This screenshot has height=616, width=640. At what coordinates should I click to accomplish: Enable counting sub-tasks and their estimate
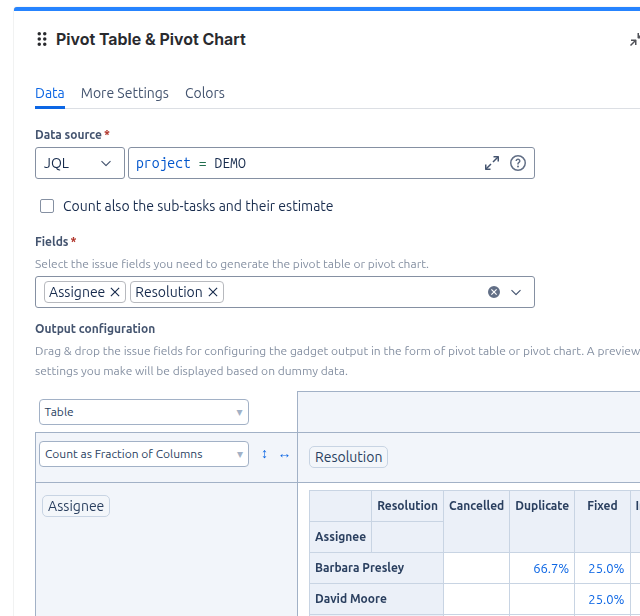click(47, 206)
